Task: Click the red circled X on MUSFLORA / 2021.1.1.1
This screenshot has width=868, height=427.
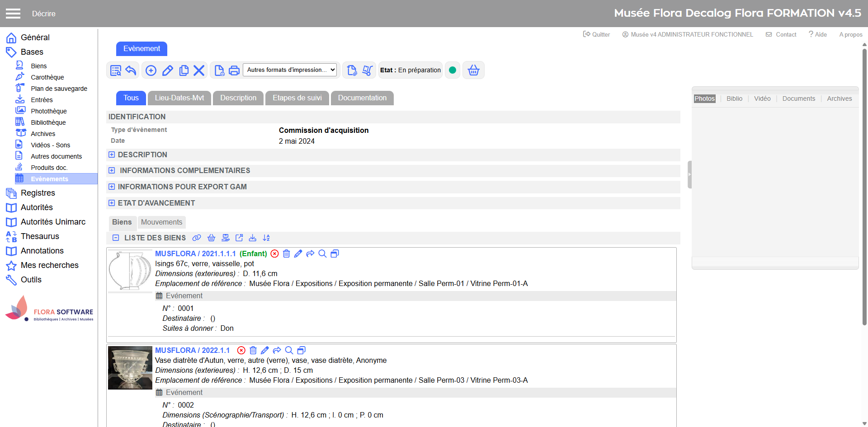Action: click(x=274, y=254)
